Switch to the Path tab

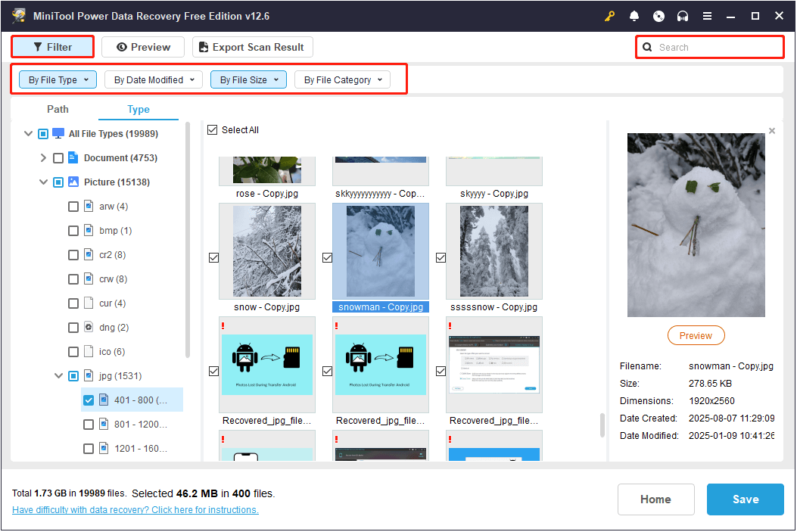(58, 109)
